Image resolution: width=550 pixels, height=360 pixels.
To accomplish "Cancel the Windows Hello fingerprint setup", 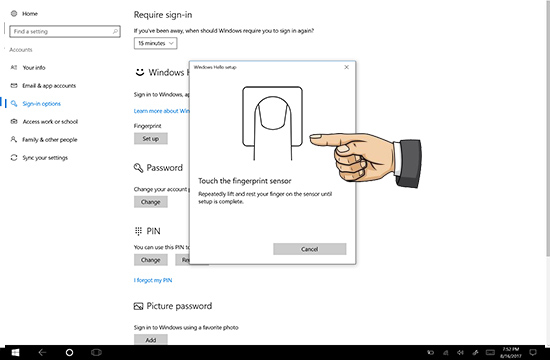I will (x=310, y=249).
